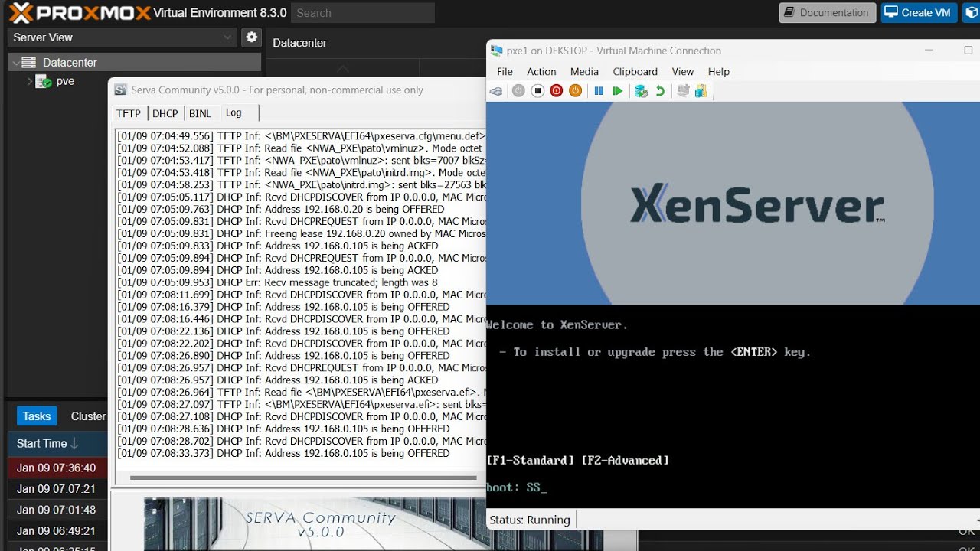The image size is (980, 551).
Task: Click the 07:08:33.373 last OFFERED log line
Action: (283, 453)
